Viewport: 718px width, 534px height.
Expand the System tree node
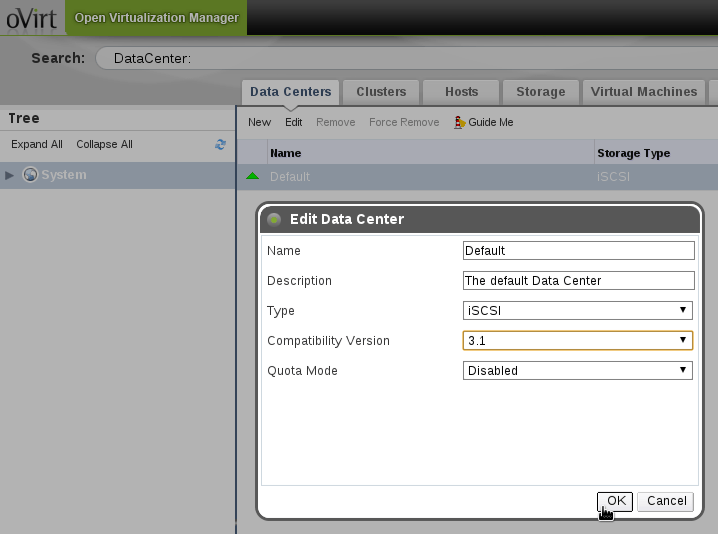pos(10,175)
